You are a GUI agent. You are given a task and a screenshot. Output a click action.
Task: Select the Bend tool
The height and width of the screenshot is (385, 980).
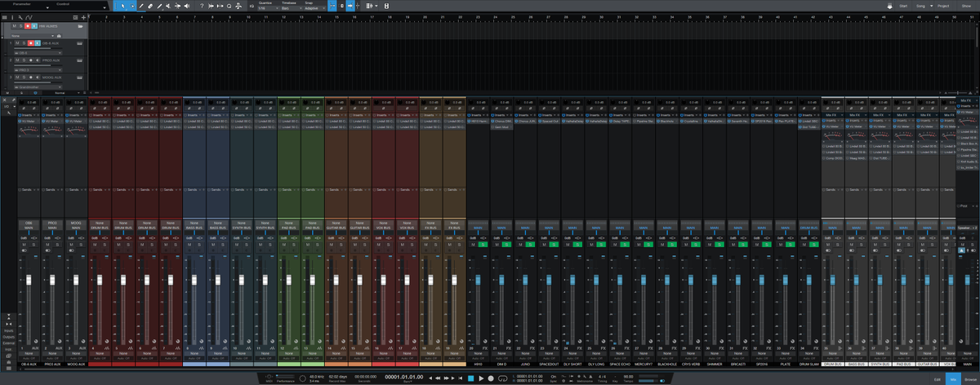[x=177, y=6]
